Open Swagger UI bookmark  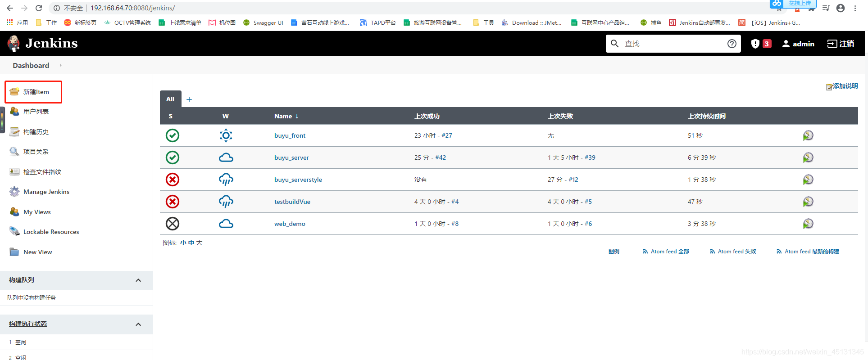[x=264, y=22]
